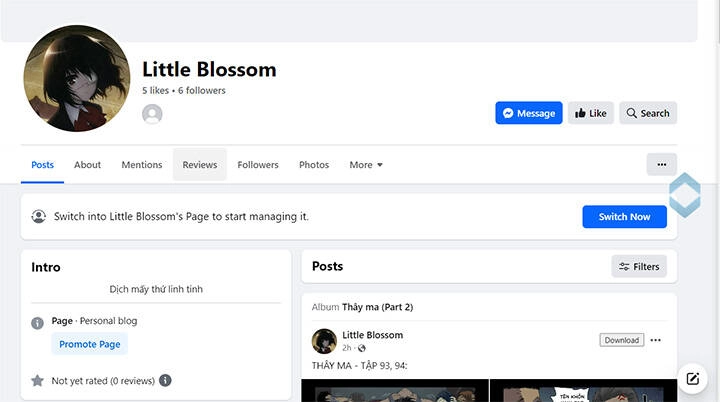720x402 pixels.
Task: Click the Download button on post
Action: point(621,340)
